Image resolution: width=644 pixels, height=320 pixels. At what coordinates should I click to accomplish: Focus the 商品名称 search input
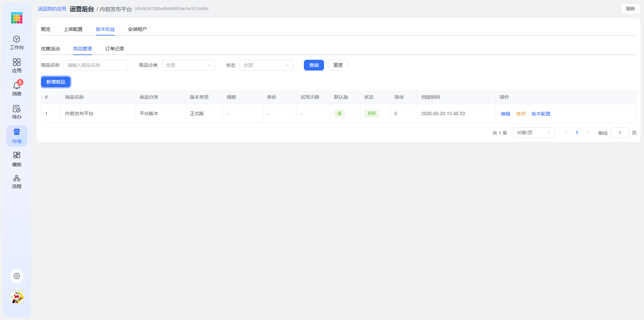point(96,65)
